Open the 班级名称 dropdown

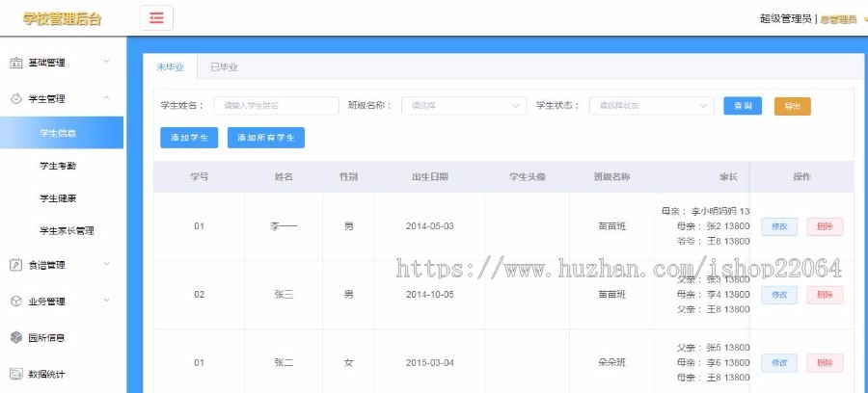coord(464,106)
